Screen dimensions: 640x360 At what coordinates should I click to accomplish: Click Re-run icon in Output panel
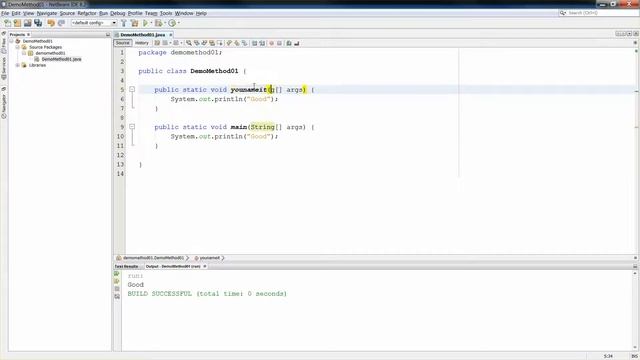[x=117, y=274]
